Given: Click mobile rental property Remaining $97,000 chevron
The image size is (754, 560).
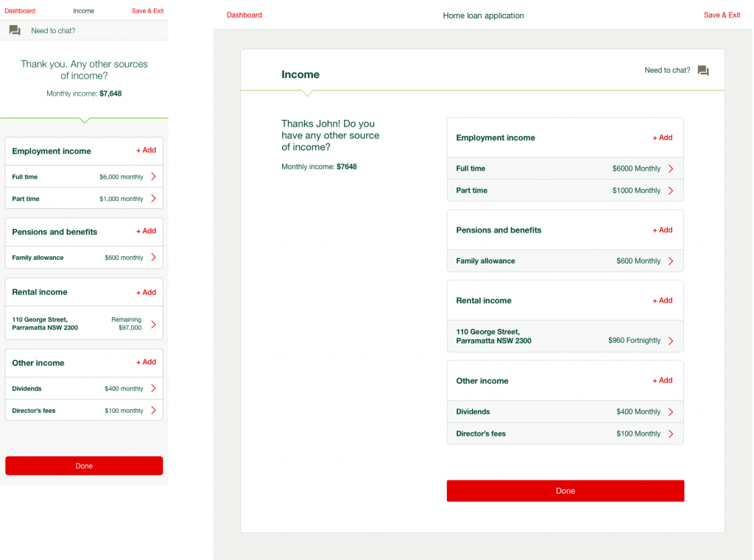Looking at the screenshot, I should point(153,324).
